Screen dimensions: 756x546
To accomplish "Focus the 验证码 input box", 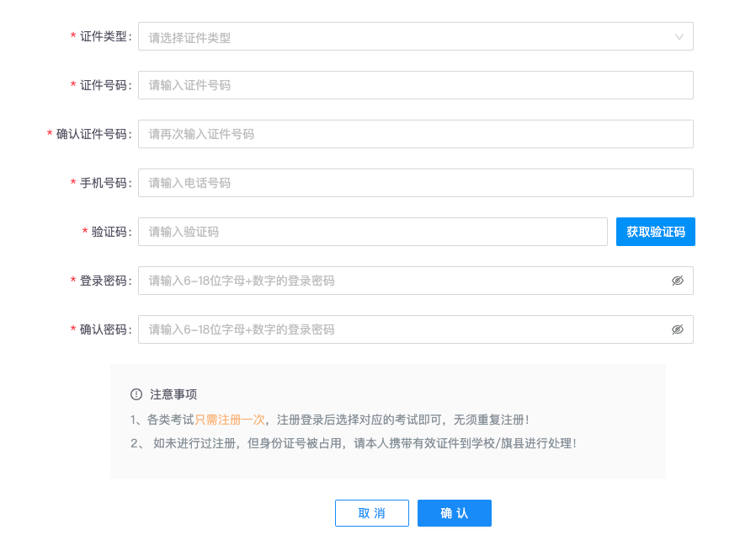I will [372, 232].
